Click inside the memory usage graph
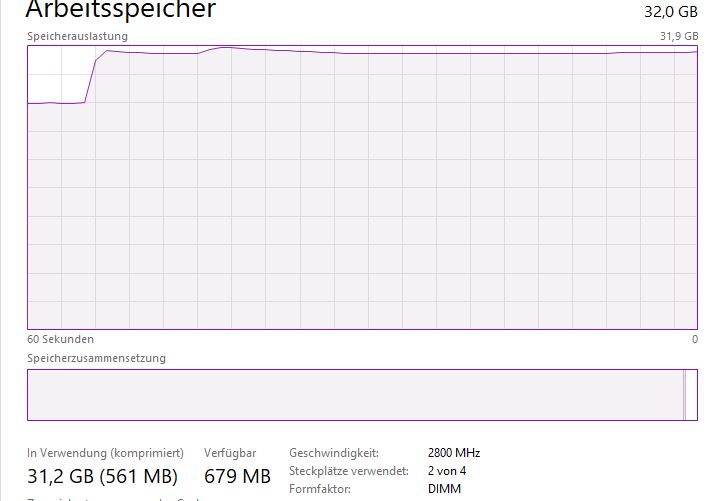 pyautogui.click(x=362, y=187)
